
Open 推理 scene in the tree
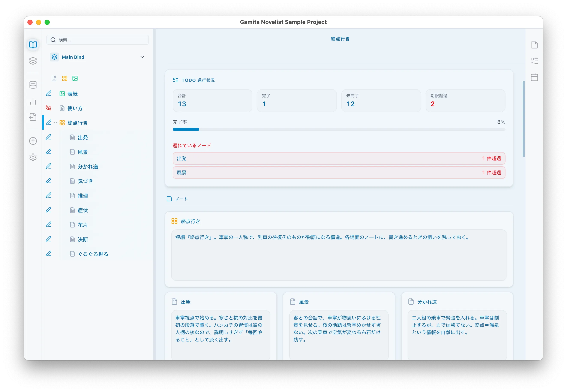coord(82,196)
